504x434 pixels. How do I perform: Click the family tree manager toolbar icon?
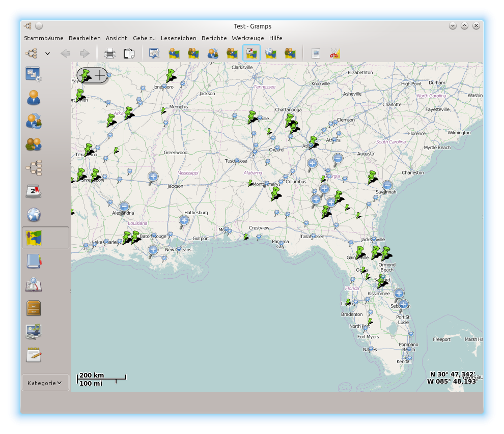pyautogui.click(x=32, y=53)
